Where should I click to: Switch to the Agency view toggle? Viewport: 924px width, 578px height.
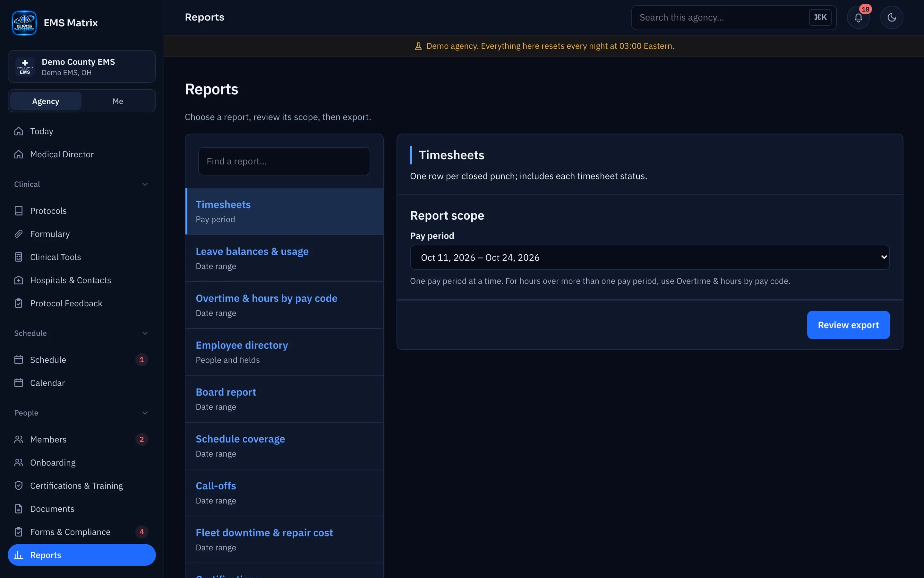point(46,101)
